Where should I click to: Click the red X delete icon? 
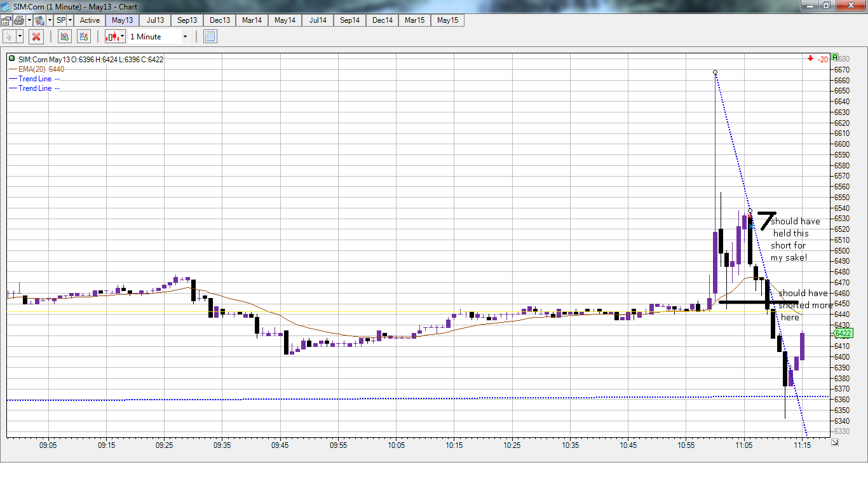point(36,37)
